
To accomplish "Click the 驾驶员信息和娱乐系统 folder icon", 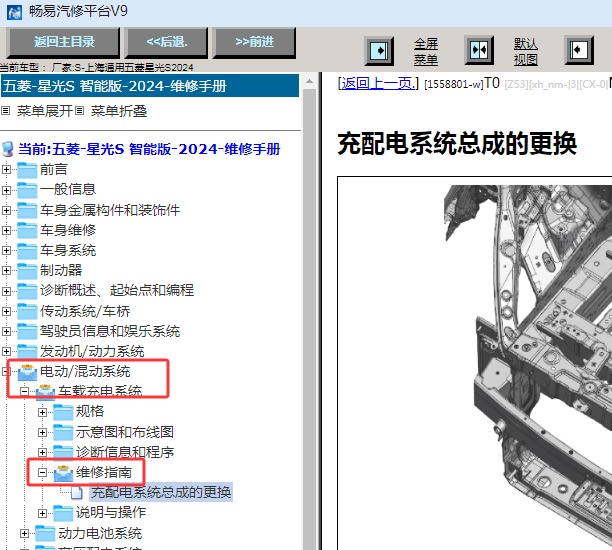I will 27,331.
